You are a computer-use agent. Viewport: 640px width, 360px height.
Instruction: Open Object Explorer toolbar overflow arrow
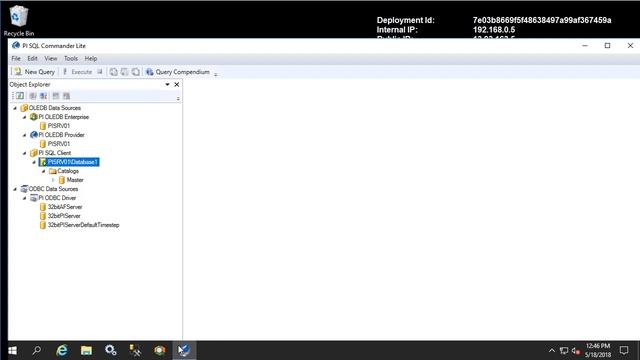pos(178,98)
